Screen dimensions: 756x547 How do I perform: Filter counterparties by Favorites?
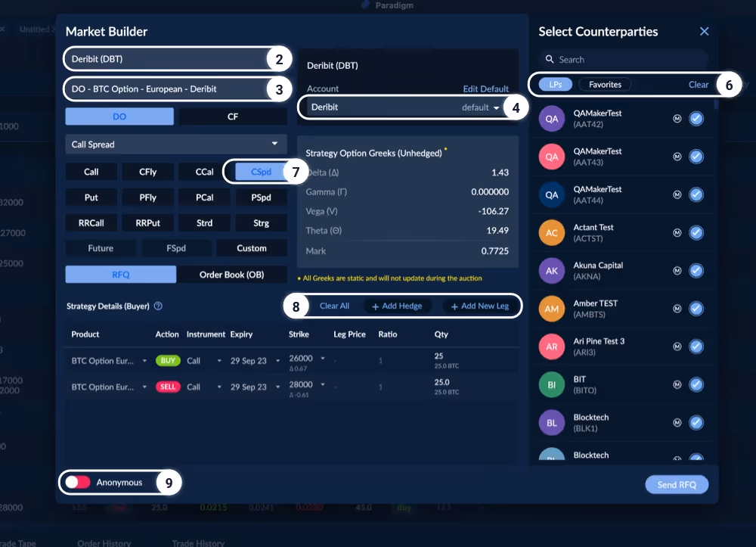(605, 85)
